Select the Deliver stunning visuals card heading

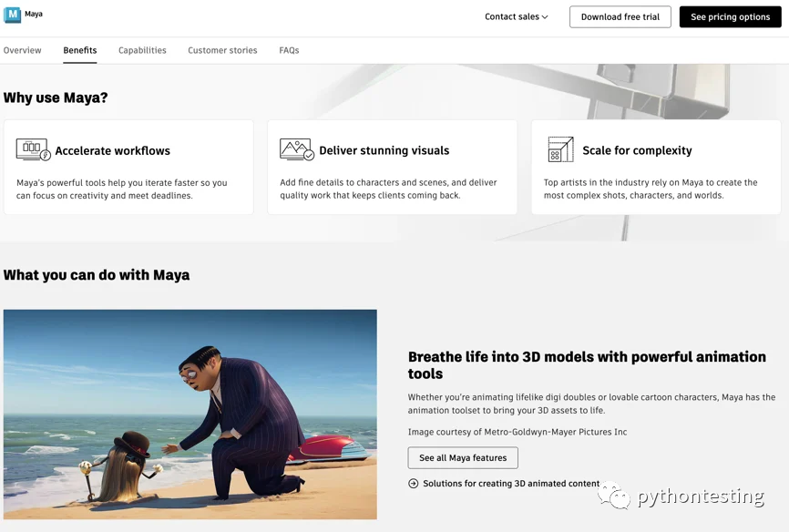coord(384,151)
